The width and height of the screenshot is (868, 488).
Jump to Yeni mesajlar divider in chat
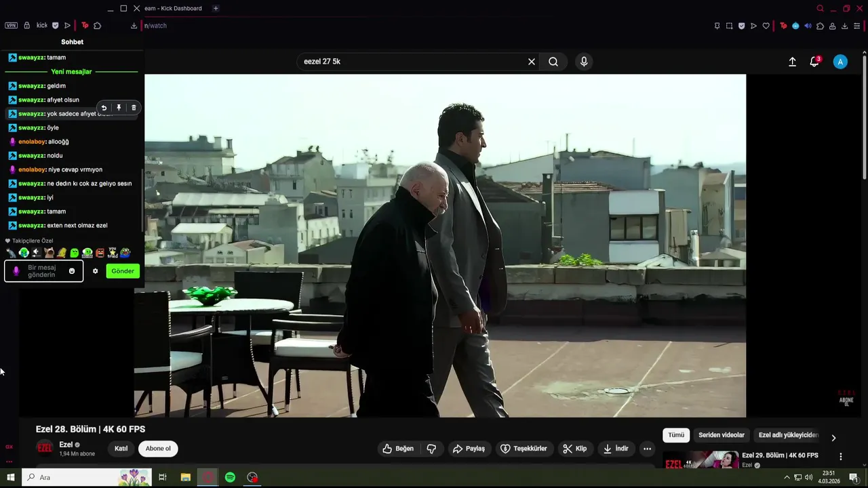point(71,72)
